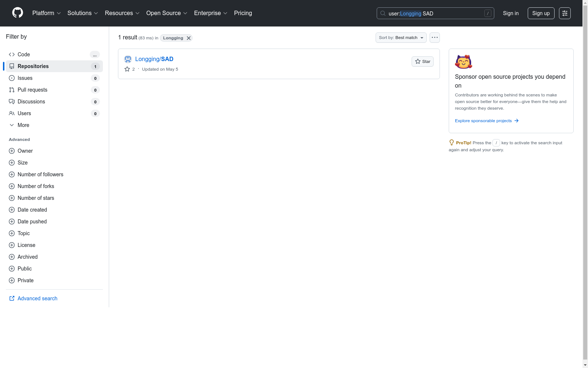Image resolution: width=588 pixels, height=368 pixels.
Task: Add the Date pushed filter plus icon
Action: pyautogui.click(x=12, y=222)
